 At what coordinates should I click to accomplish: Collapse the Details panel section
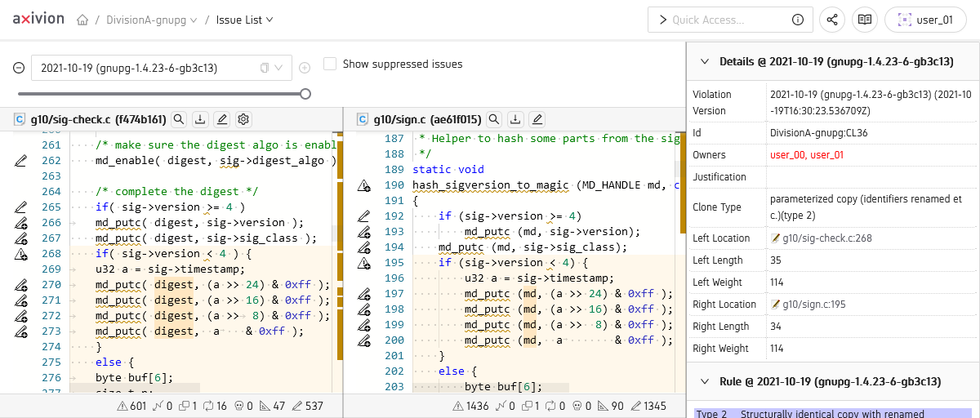tap(704, 61)
